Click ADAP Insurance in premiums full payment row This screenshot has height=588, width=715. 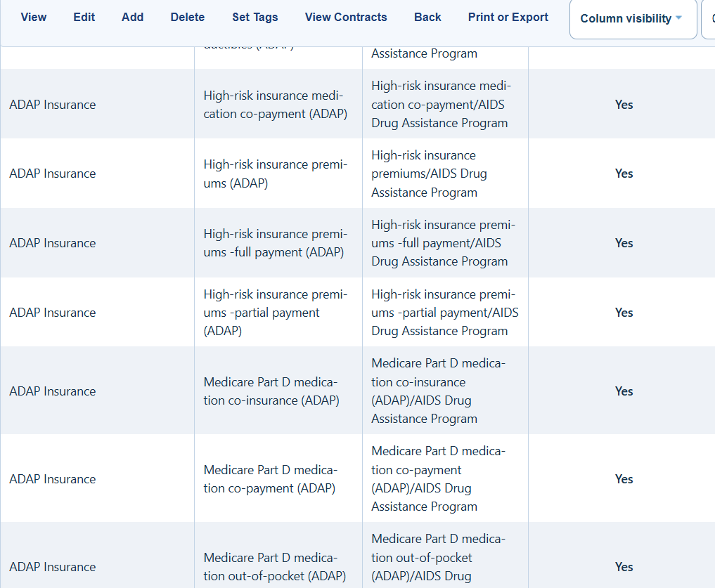coord(53,243)
